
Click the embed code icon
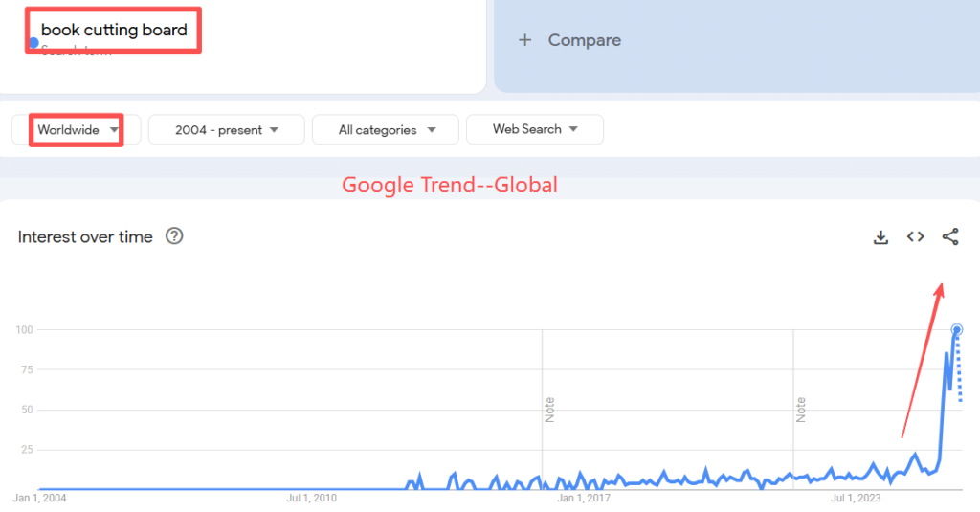click(x=916, y=237)
